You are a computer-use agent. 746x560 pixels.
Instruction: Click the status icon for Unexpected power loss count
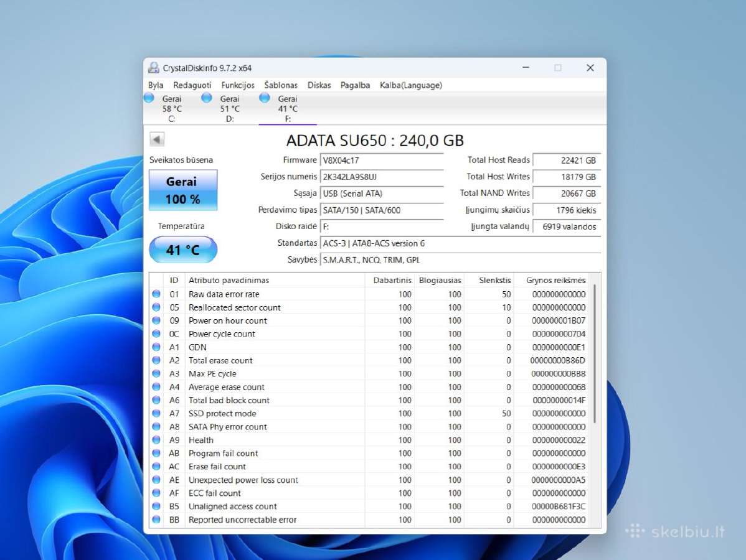tap(156, 480)
